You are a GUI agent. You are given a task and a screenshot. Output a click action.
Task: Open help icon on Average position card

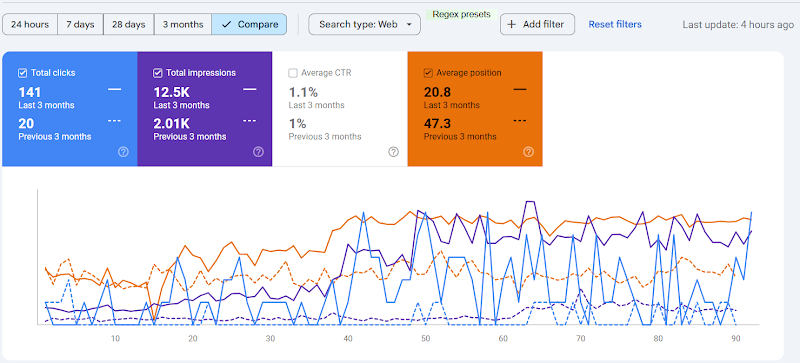[x=529, y=152]
